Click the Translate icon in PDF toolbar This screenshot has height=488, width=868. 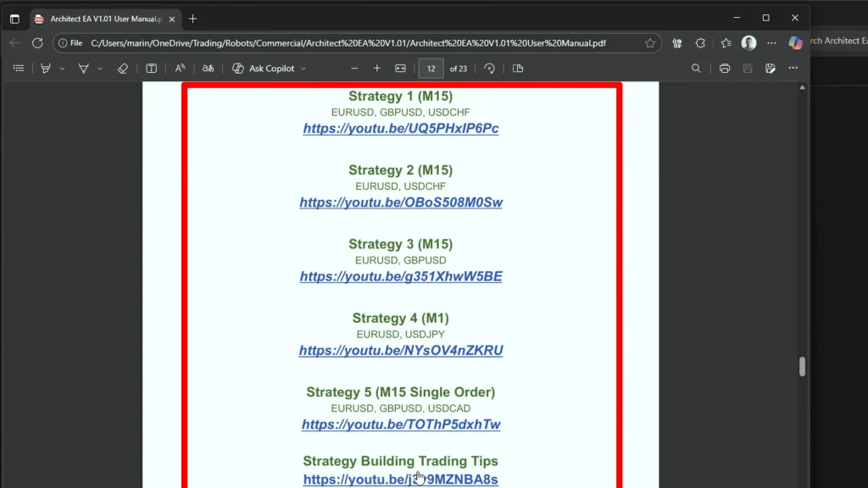click(208, 69)
